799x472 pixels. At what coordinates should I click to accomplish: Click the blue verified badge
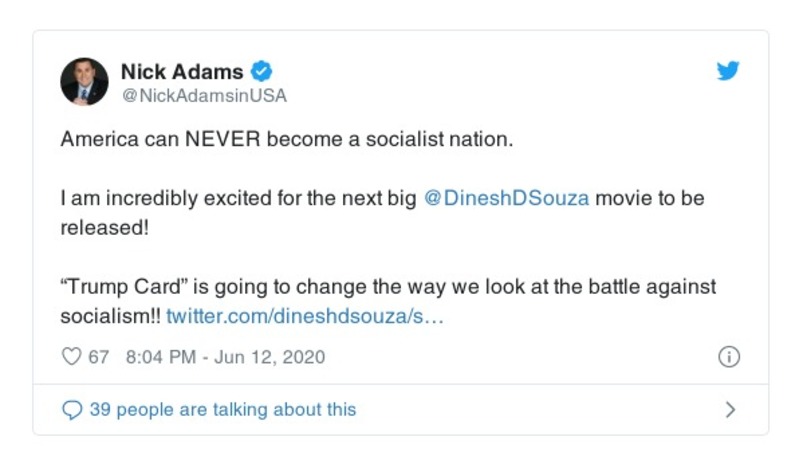(262, 71)
